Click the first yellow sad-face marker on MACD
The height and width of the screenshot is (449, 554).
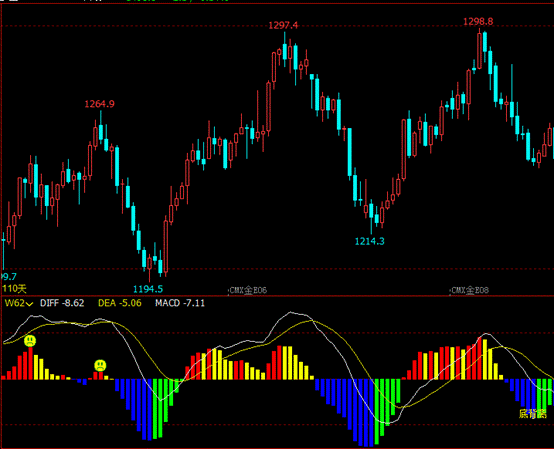pyautogui.click(x=30, y=341)
